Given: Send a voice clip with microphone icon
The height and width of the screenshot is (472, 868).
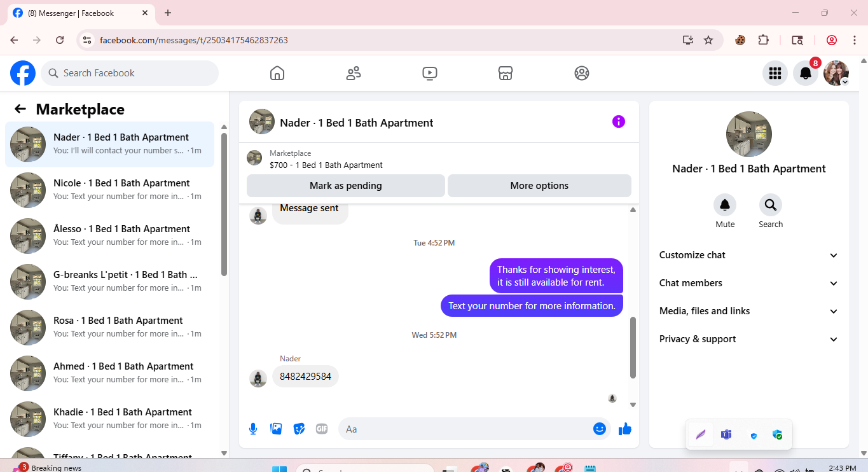Looking at the screenshot, I should coord(253,429).
